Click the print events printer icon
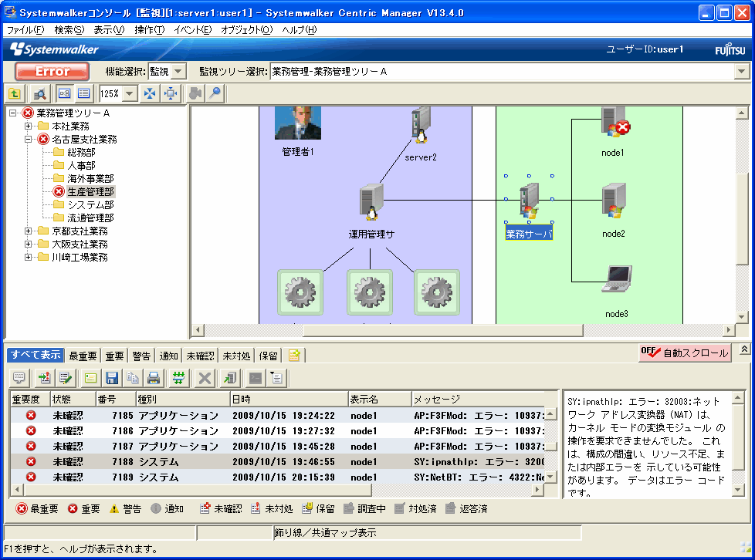Image resolution: width=755 pixels, height=560 pixels. coord(154,378)
